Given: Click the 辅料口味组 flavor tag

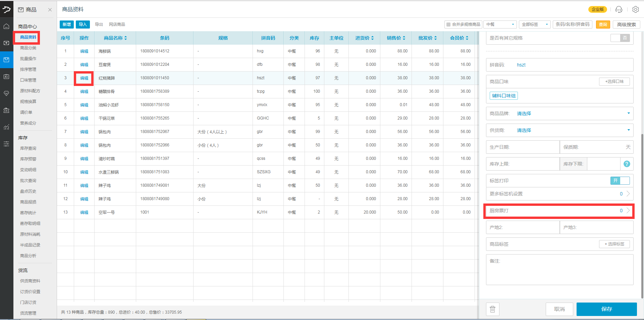Looking at the screenshot, I should coord(504,96).
